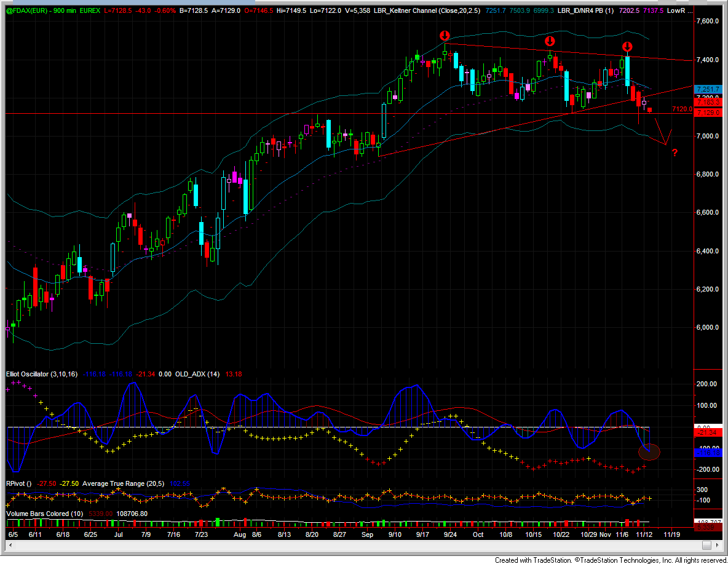
Task: Select the Volume Bars Colored (10) label
Action: (x=44, y=514)
